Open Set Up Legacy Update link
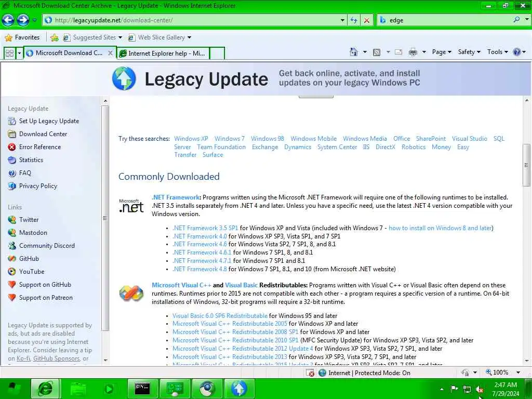The image size is (532, 399). [x=49, y=121]
